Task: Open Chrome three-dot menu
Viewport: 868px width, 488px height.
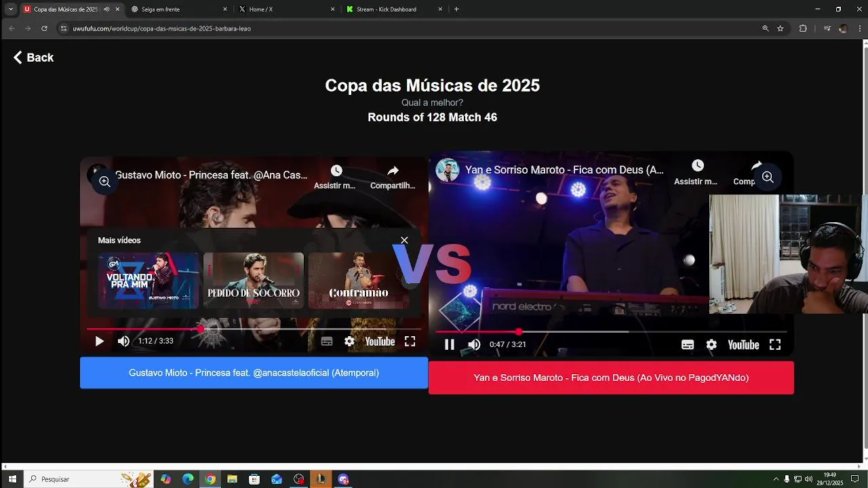Action: click(860, 28)
